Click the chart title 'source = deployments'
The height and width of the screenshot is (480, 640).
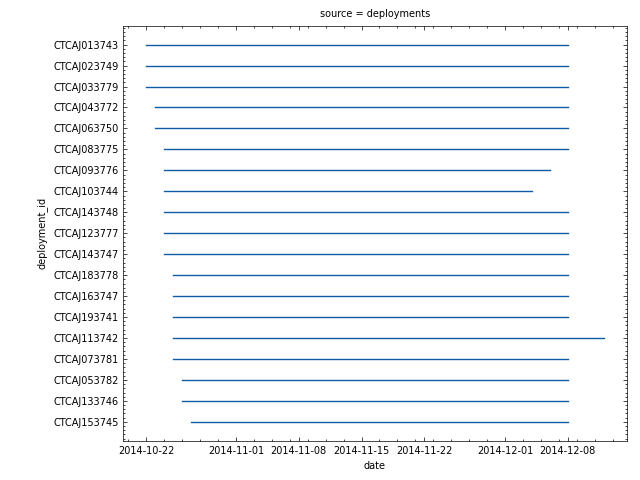click(375, 13)
